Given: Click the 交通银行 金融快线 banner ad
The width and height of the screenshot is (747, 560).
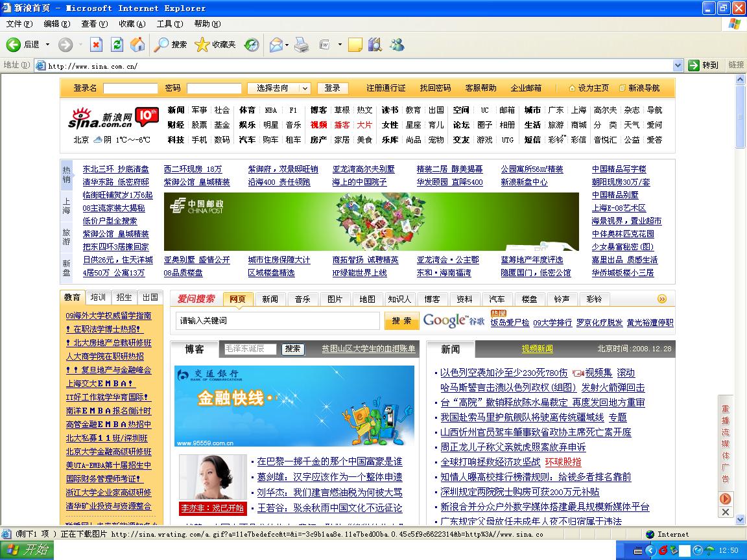Looking at the screenshot, I should (294, 406).
